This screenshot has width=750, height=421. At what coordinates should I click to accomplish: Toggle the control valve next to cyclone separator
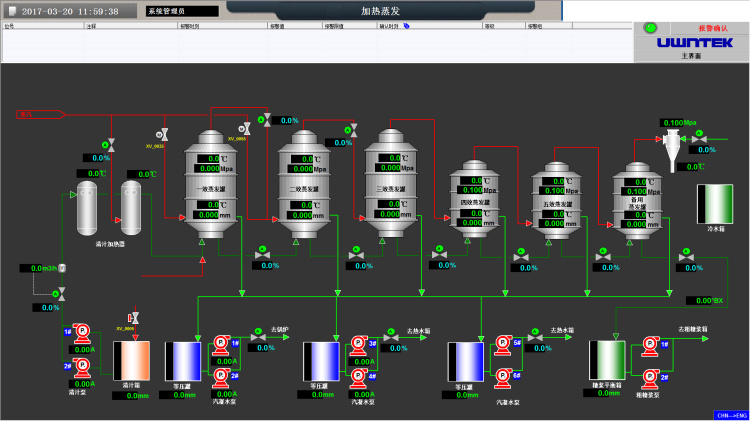coord(702,132)
